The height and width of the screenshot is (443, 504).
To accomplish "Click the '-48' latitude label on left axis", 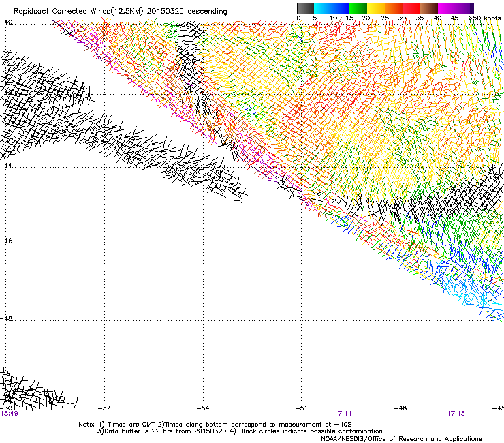I will [x=6, y=318].
